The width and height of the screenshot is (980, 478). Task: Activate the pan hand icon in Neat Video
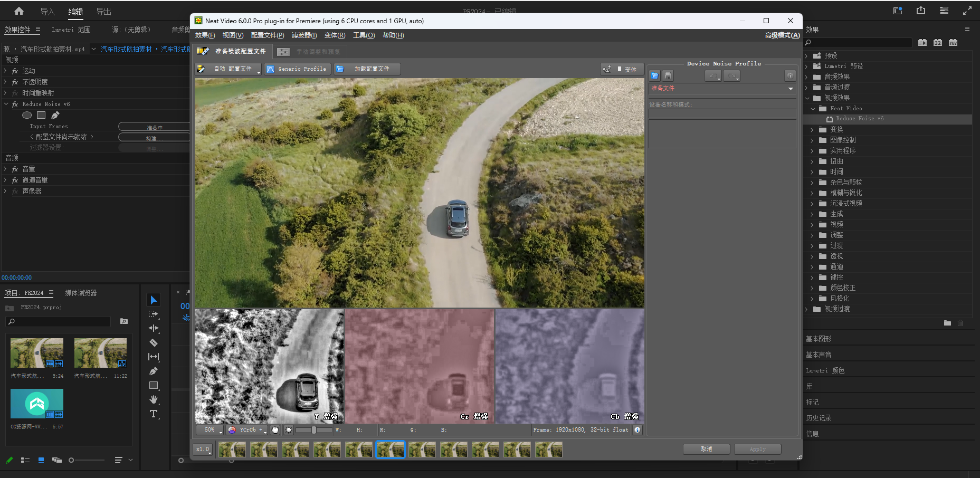coord(275,430)
